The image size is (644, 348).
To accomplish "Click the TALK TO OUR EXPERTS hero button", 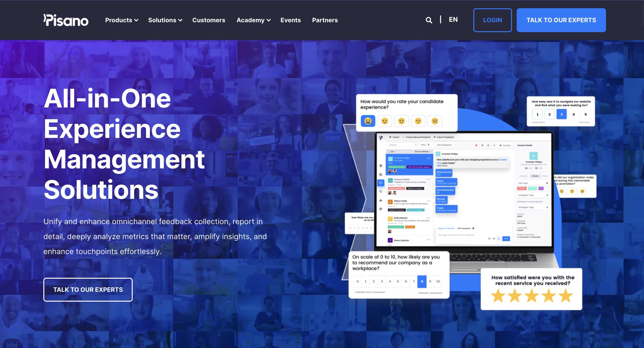I will click(x=88, y=289).
